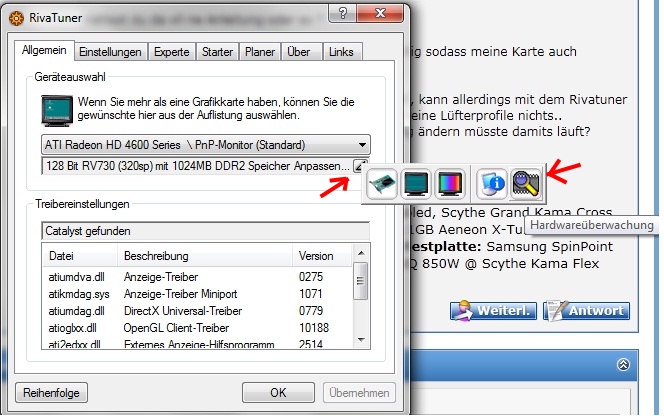
Task: Click version value 10188
Action: (314, 328)
